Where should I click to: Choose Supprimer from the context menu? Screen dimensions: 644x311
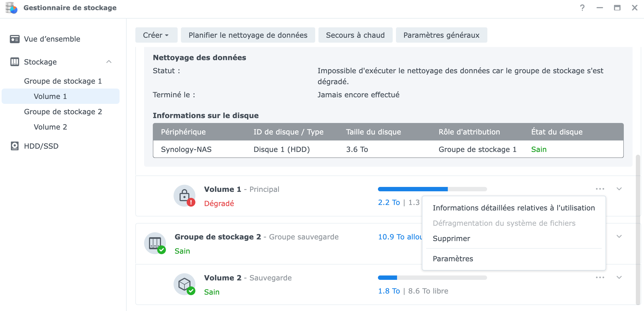click(x=451, y=239)
